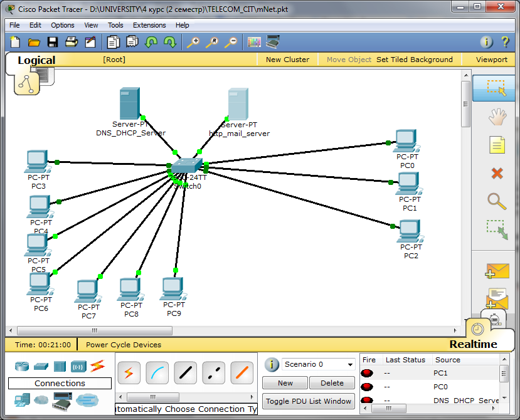Choose the red X Delete tool
520x420 pixels.
497,173
